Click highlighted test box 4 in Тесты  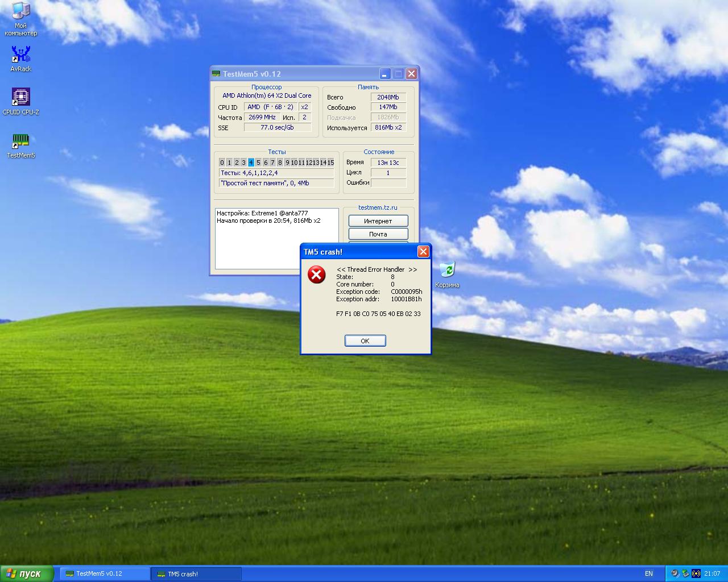[251, 163]
